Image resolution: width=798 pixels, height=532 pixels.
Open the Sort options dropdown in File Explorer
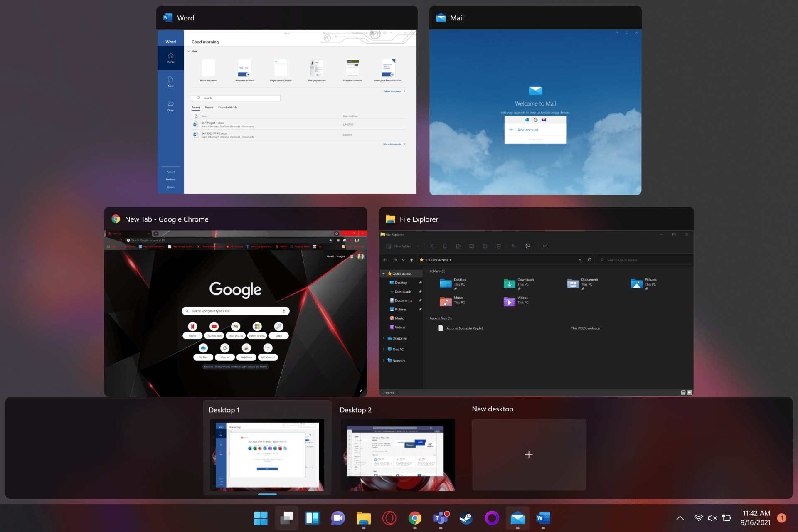[x=515, y=246]
